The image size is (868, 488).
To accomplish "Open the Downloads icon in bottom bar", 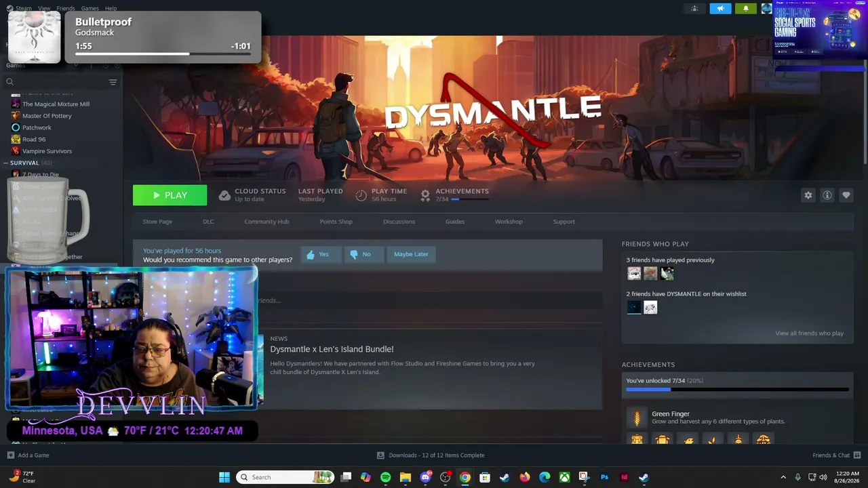I will (x=380, y=455).
